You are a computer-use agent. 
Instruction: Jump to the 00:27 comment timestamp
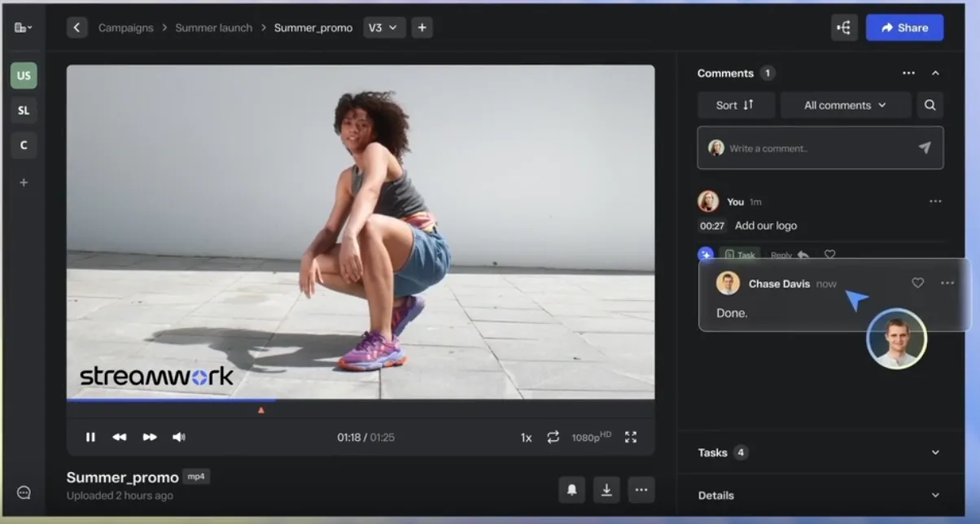tap(712, 225)
